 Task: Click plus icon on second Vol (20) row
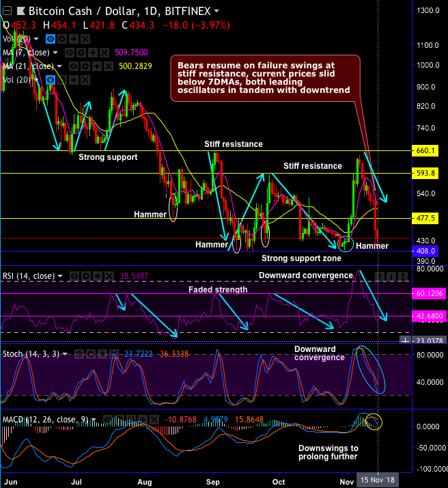click(x=74, y=80)
